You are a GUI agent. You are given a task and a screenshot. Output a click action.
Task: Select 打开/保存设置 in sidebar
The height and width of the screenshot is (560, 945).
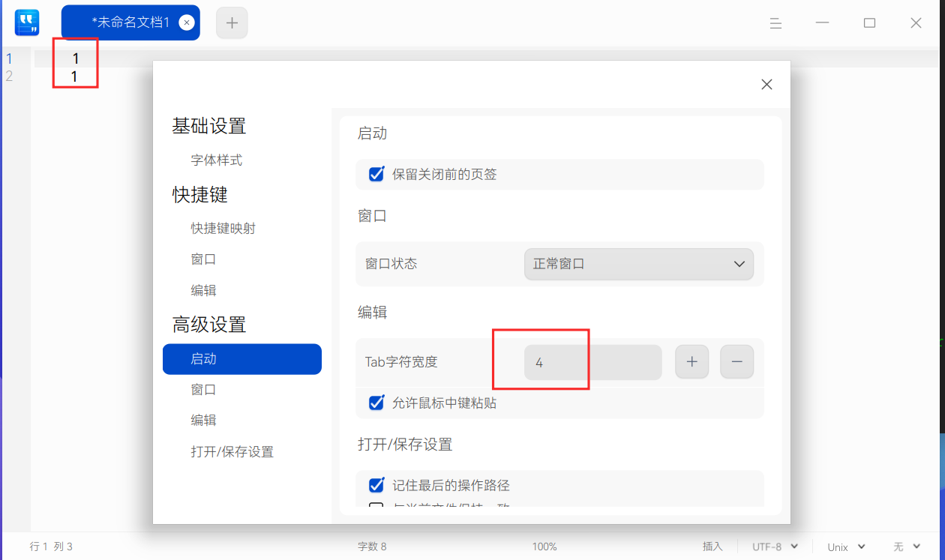[232, 452]
